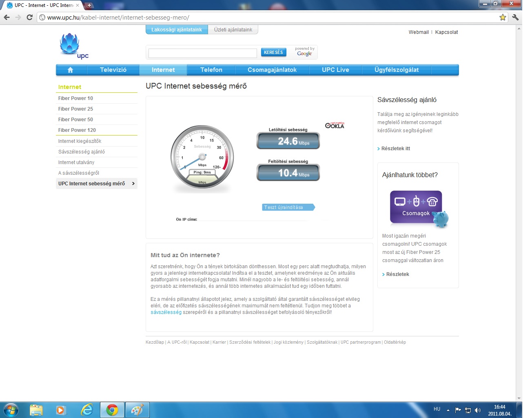Open Windows Explorer from the taskbar
This screenshot has height=418, width=532.
36,410
